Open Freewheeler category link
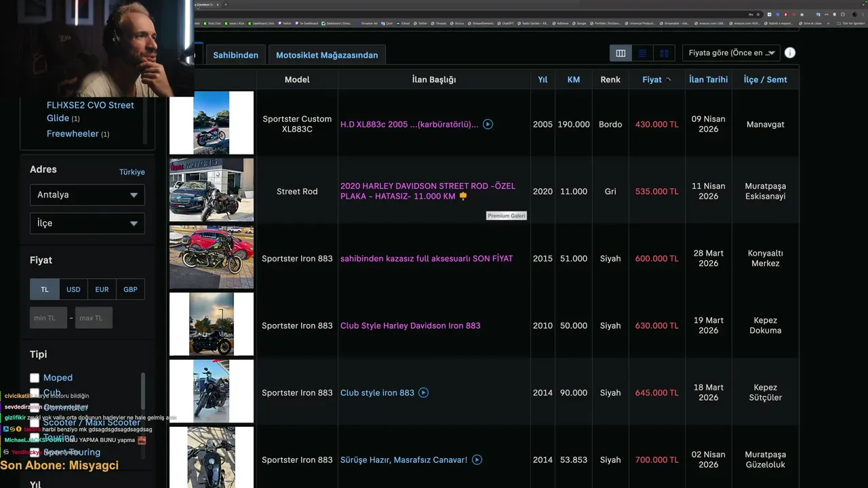 coord(73,134)
